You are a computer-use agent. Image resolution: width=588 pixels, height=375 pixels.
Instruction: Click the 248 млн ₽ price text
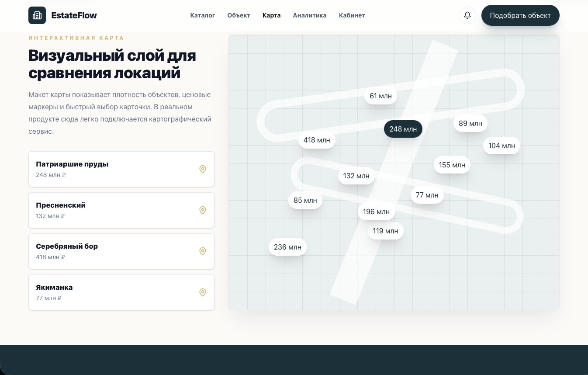pyautogui.click(x=51, y=175)
